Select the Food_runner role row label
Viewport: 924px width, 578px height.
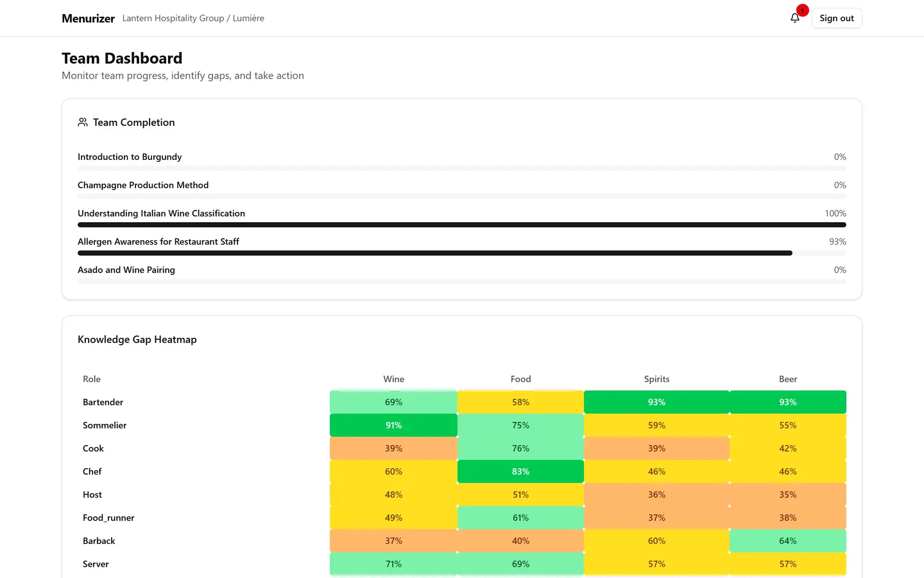point(108,518)
